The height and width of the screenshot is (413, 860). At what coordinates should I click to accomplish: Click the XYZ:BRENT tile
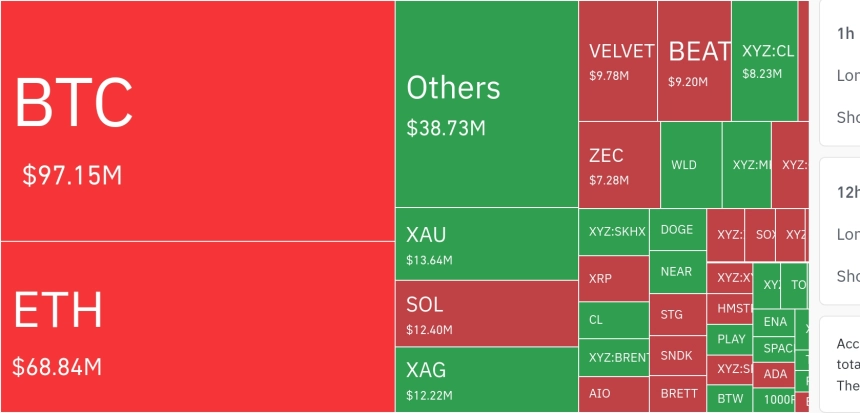click(x=614, y=358)
